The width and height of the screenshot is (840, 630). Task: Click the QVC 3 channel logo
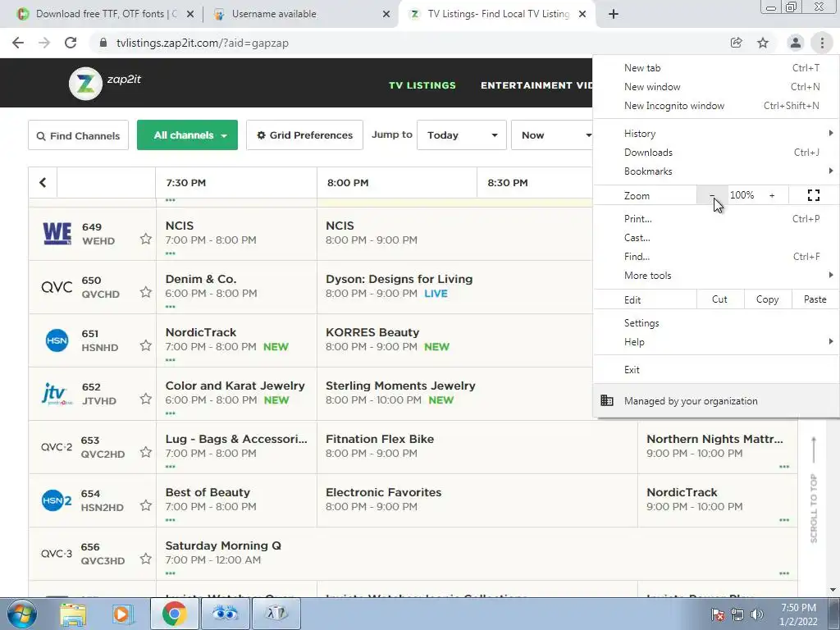[57, 554]
